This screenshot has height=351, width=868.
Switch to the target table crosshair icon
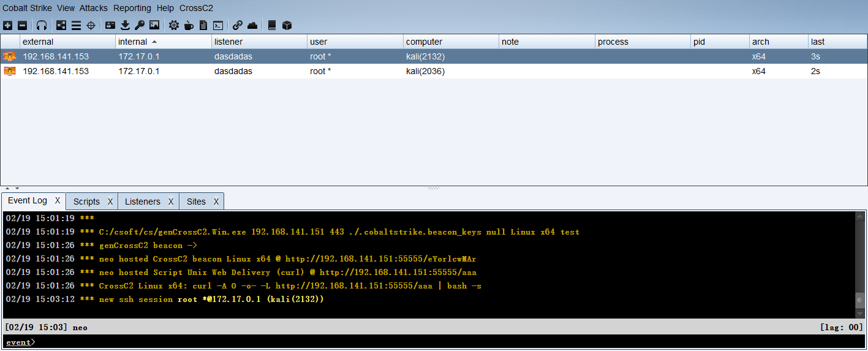point(91,25)
